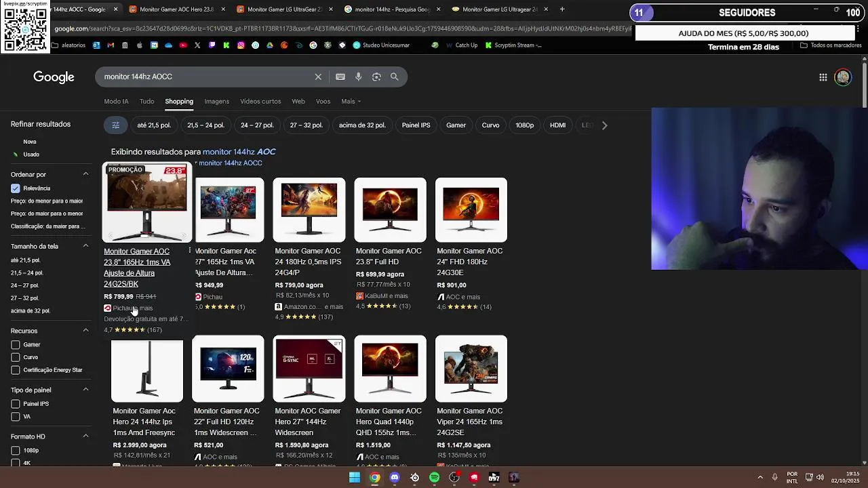Open the Outlook bookmark icon
The height and width of the screenshot is (488, 868).
click(x=96, y=45)
